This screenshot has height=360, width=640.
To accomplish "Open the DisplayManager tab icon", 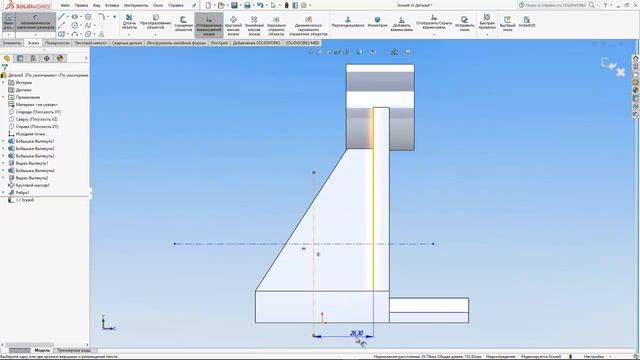I will click(x=60, y=58).
